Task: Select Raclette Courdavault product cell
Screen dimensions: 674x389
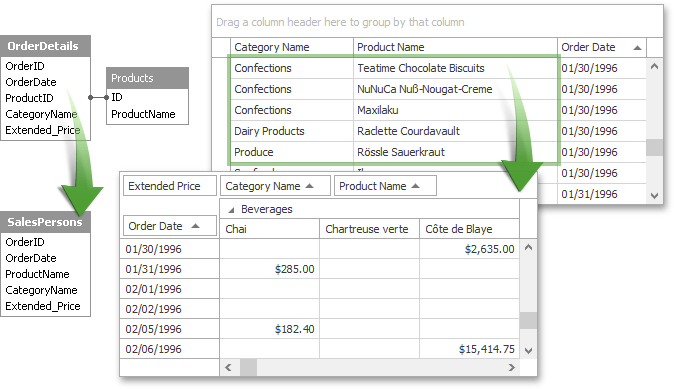Action: coord(455,131)
